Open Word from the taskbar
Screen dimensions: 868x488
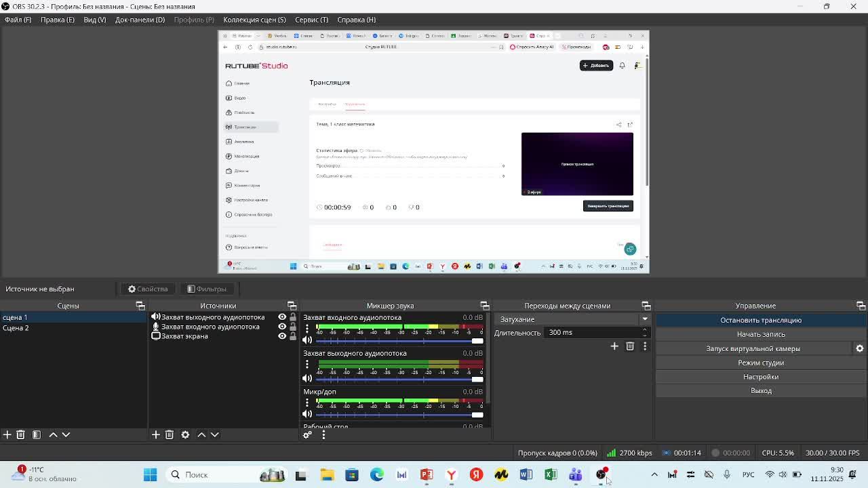pyautogui.click(x=526, y=474)
